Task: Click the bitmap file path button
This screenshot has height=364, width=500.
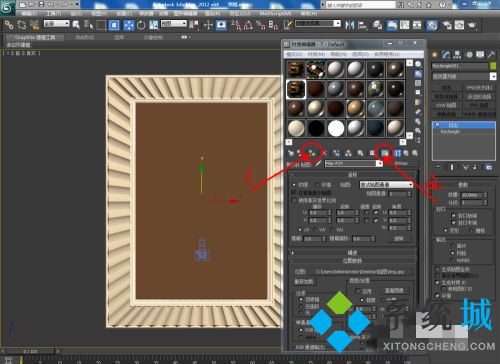Action: point(360,272)
